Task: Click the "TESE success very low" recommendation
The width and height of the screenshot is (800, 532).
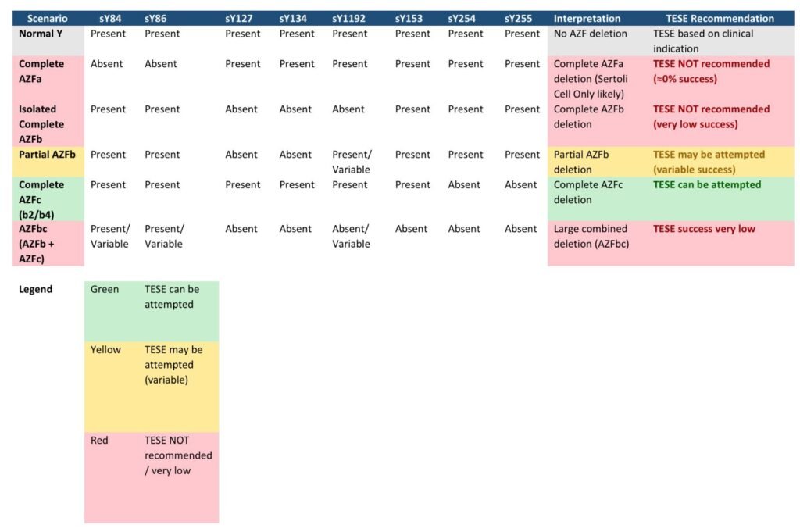Action: (704, 229)
